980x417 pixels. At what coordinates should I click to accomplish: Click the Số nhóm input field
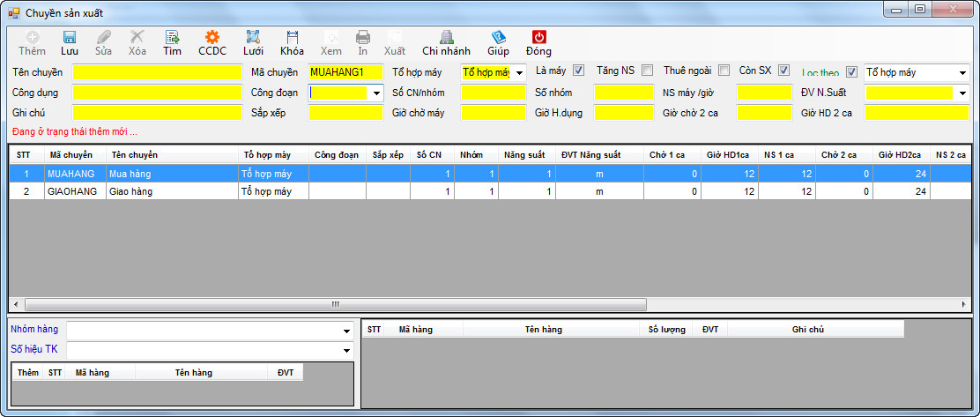(624, 93)
